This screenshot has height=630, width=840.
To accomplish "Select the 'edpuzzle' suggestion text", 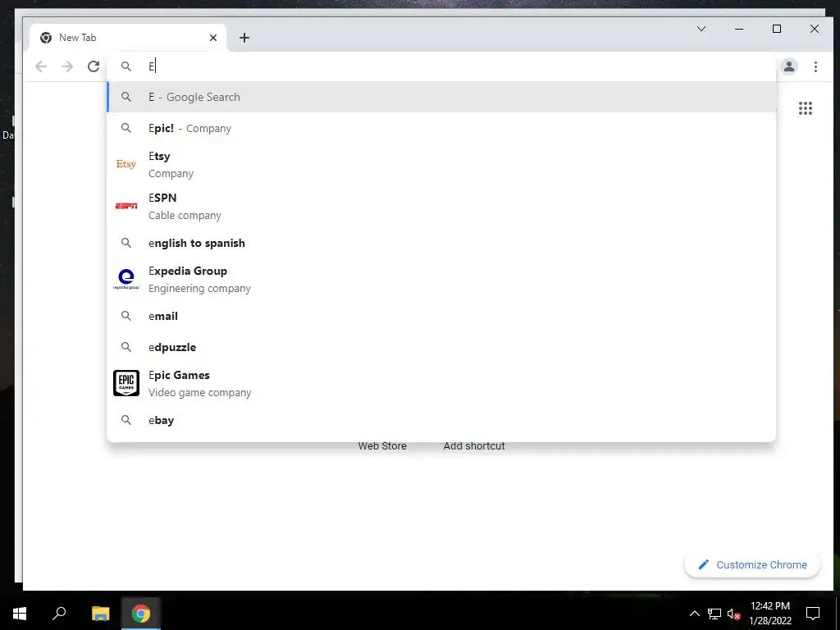I will pyautogui.click(x=172, y=347).
